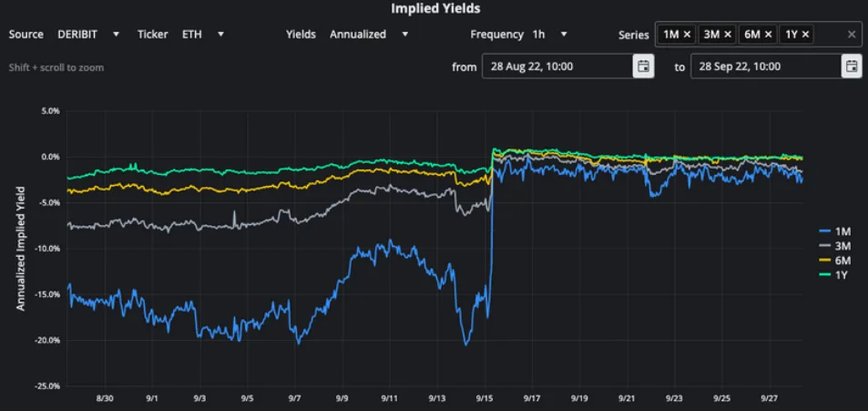Click the 9/13 x-axis date label
868x411 pixels.
pos(437,397)
